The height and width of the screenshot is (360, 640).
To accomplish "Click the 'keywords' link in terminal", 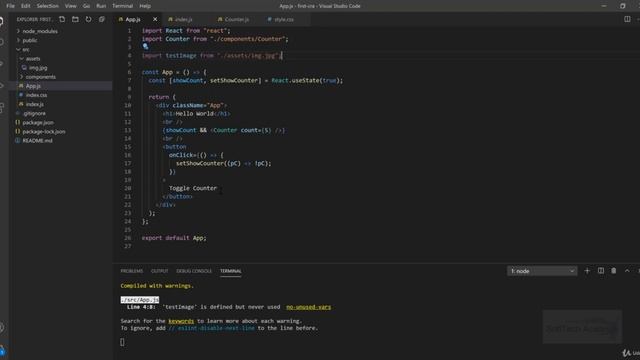I will [181, 321].
